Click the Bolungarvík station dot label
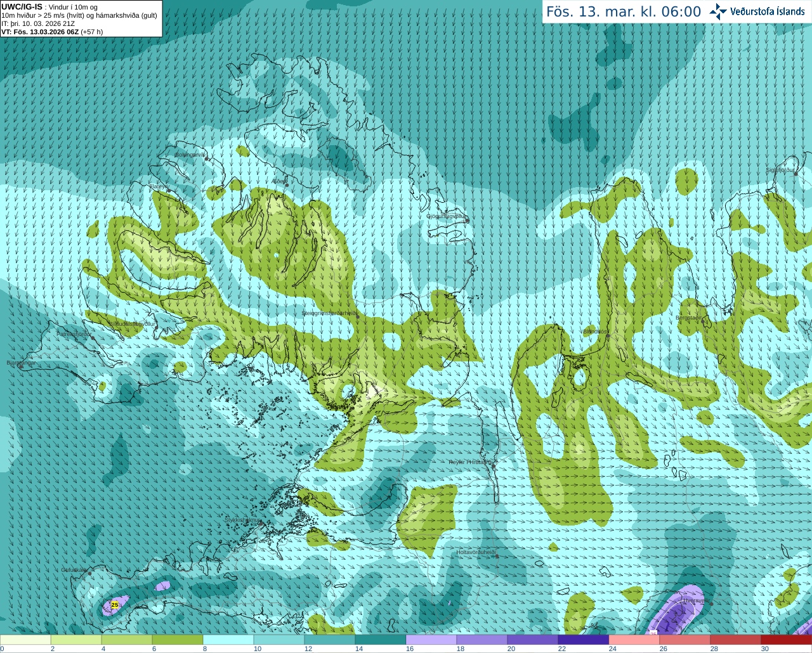Image resolution: width=812 pixels, height=653 pixels. (191, 155)
